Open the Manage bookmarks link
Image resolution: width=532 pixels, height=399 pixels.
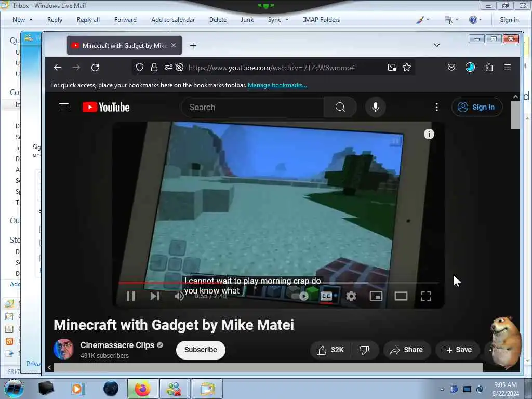[x=277, y=85]
